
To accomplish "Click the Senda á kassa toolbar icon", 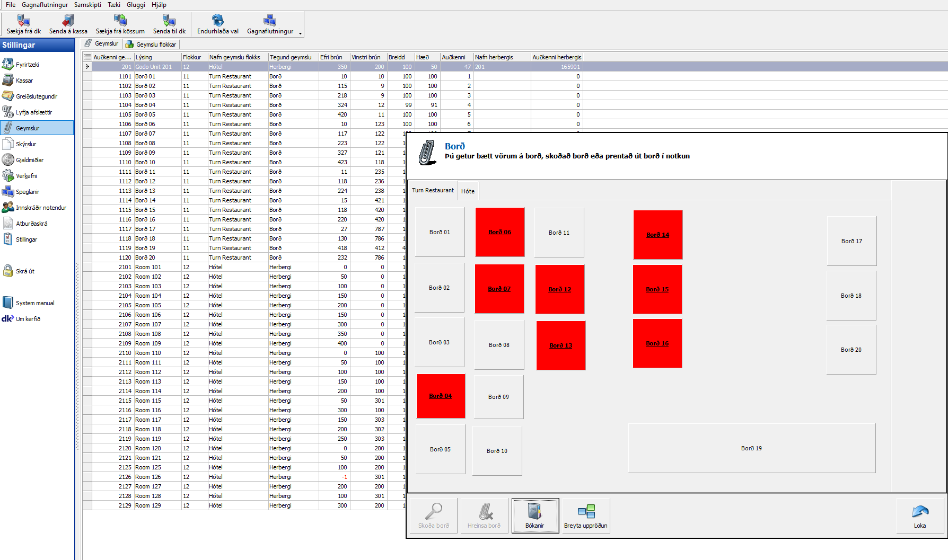I will pos(68,21).
